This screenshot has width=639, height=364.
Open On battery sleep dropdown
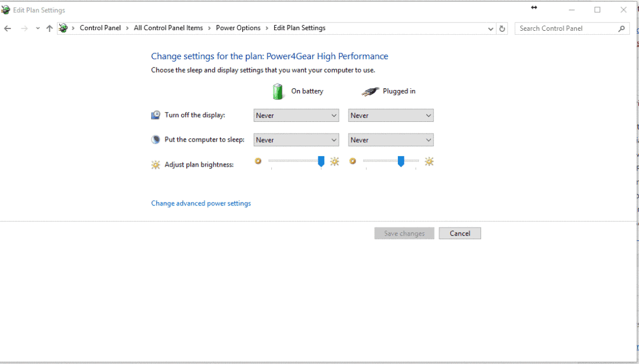tap(296, 140)
